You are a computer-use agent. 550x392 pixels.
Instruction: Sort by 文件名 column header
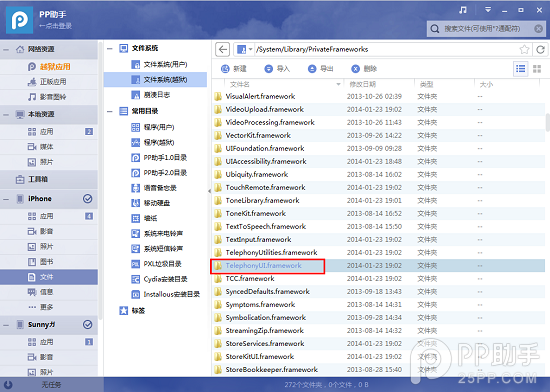[283, 85]
